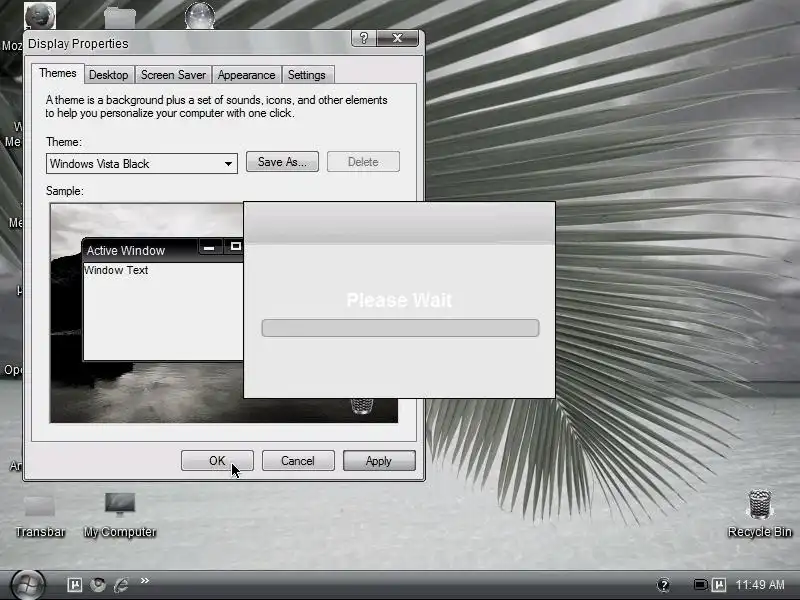Expand the quick launch overflow chevron
The width and height of the screenshot is (800, 600).
point(145,580)
